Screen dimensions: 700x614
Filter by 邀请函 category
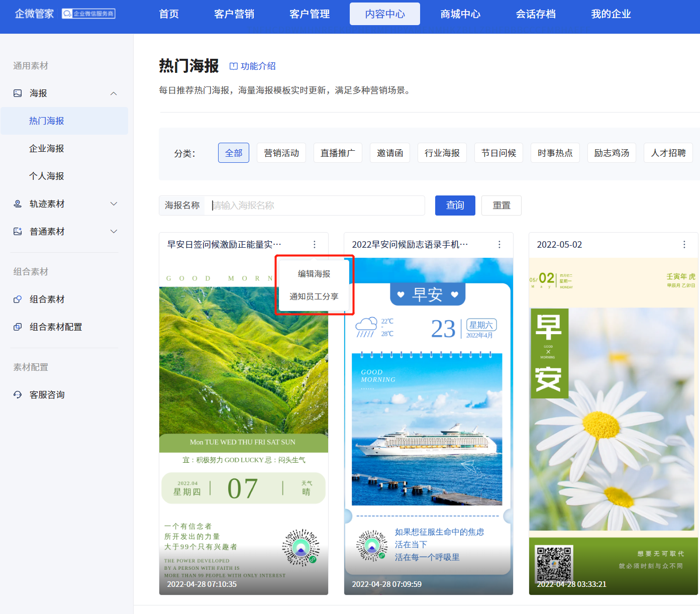tap(390, 153)
